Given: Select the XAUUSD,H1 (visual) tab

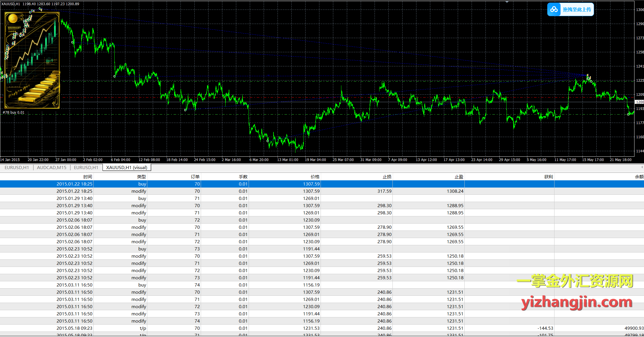Looking at the screenshot, I should pyautogui.click(x=126, y=167).
